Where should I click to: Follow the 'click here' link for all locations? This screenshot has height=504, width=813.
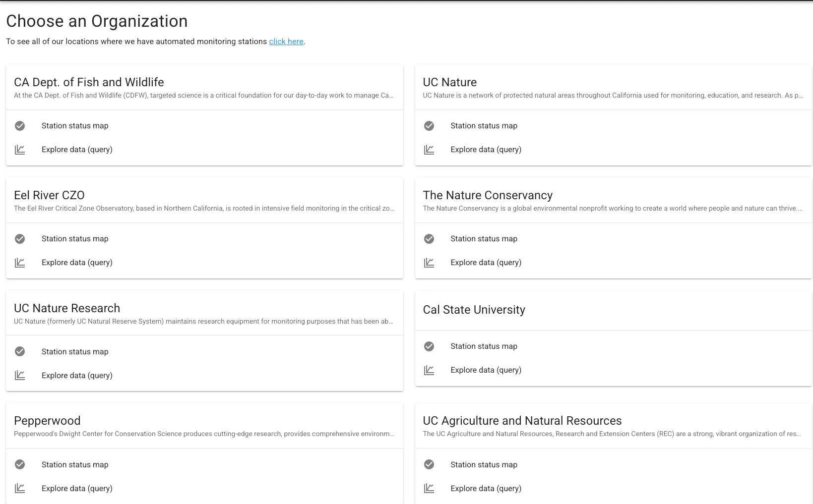286,42
